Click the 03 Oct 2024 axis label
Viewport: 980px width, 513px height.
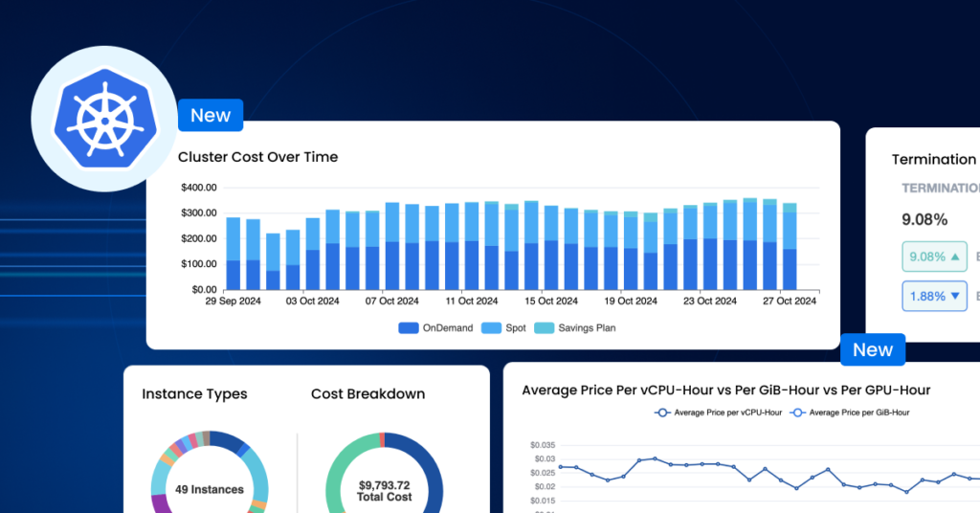click(313, 301)
